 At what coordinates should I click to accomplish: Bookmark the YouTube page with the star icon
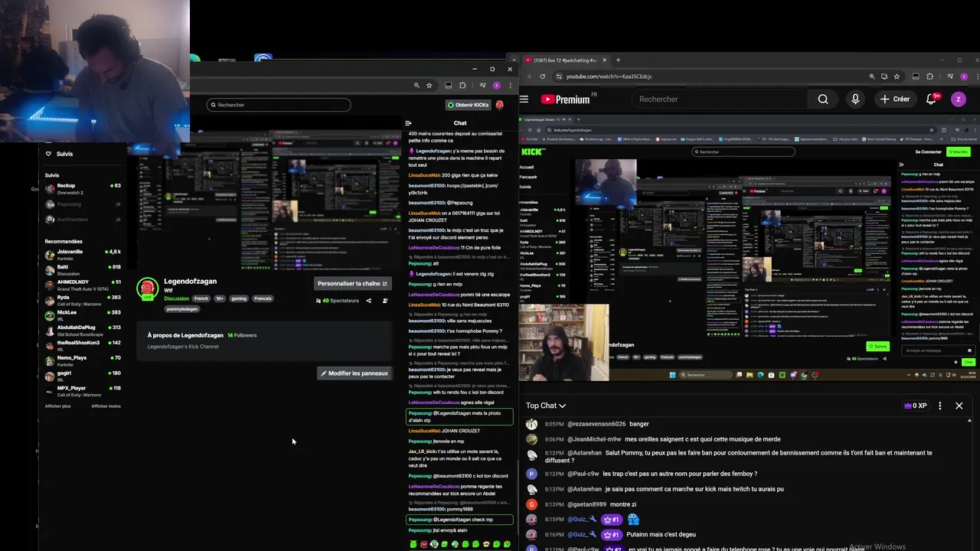pyautogui.click(x=897, y=77)
